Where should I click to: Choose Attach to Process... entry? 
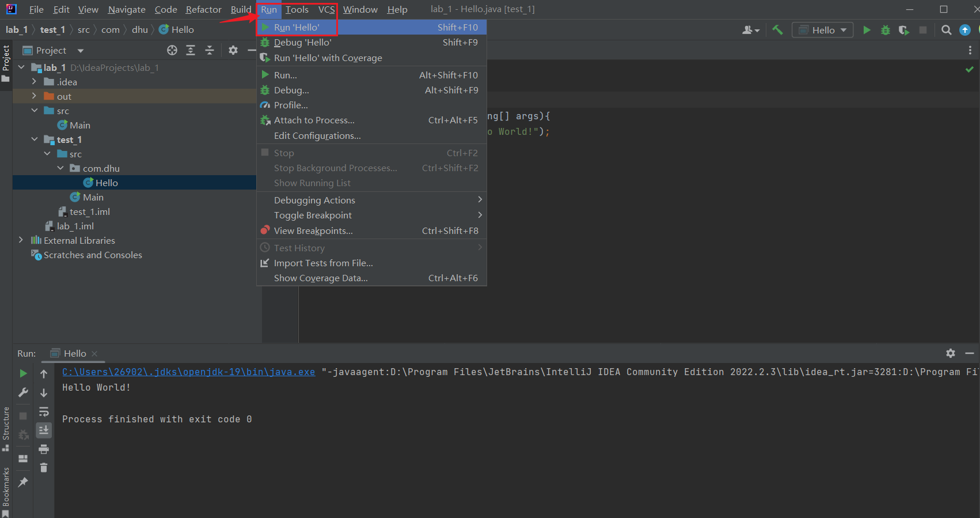point(371,120)
